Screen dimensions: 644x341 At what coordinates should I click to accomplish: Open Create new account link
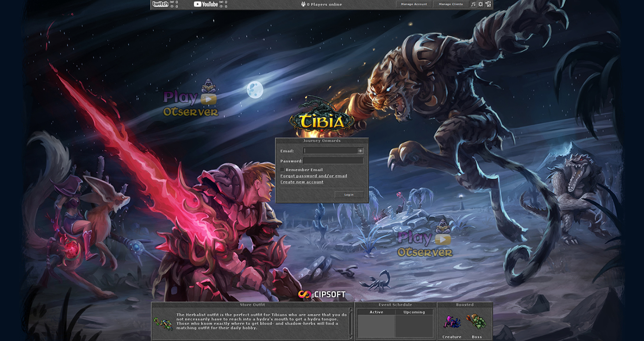302,182
